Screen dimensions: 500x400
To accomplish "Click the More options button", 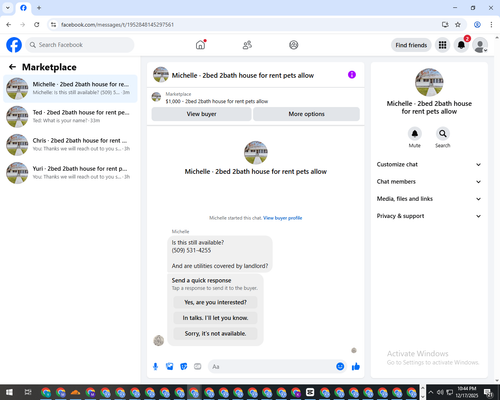I will click(x=306, y=114).
